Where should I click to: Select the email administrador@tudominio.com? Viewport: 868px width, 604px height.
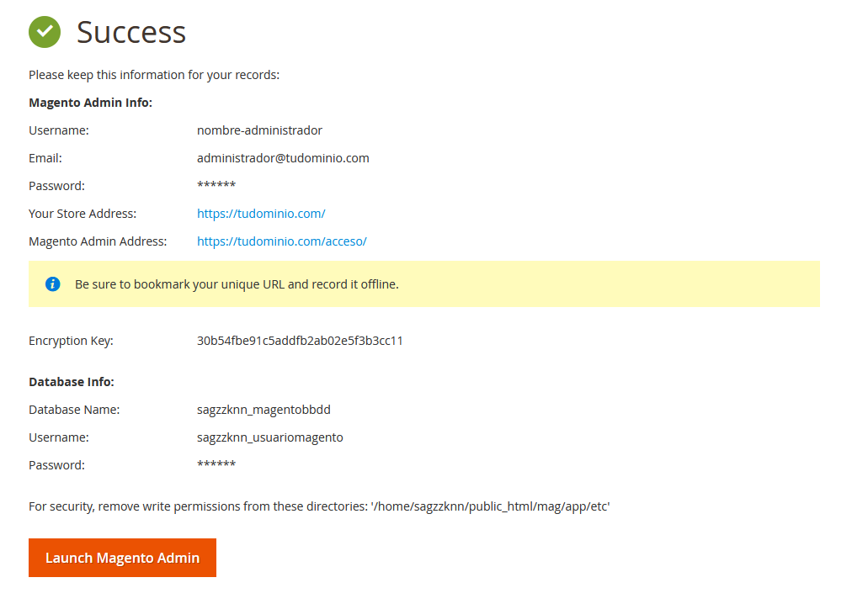coord(283,158)
